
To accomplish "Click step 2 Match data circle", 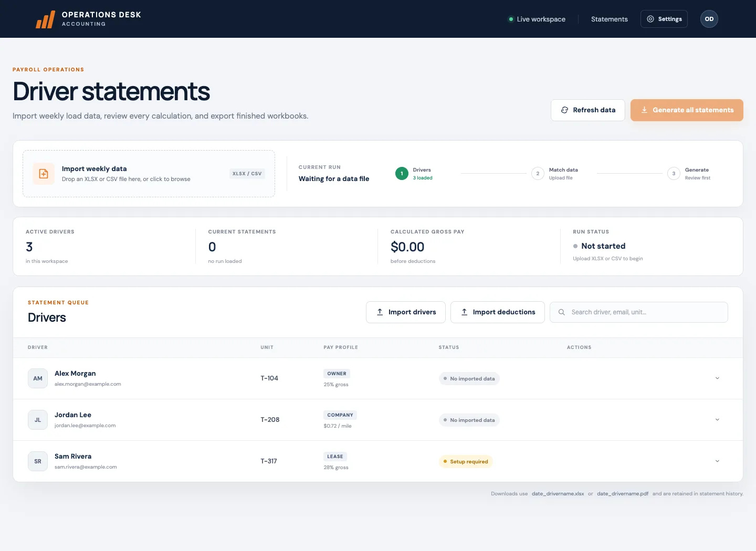I will [538, 174].
